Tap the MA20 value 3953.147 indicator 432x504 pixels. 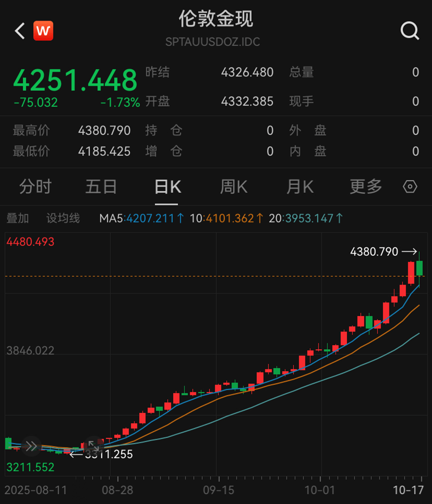[x=306, y=218]
